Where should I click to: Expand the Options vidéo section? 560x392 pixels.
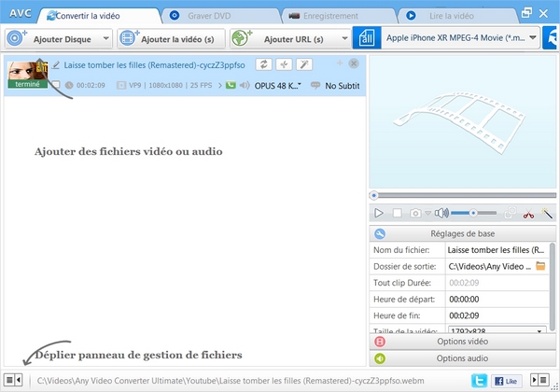[x=463, y=342]
